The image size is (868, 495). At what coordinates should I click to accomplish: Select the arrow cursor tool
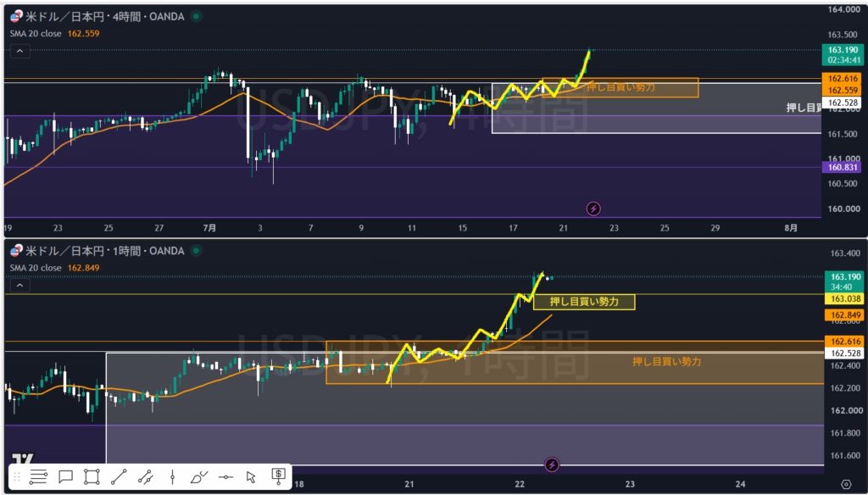coord(251,476)
